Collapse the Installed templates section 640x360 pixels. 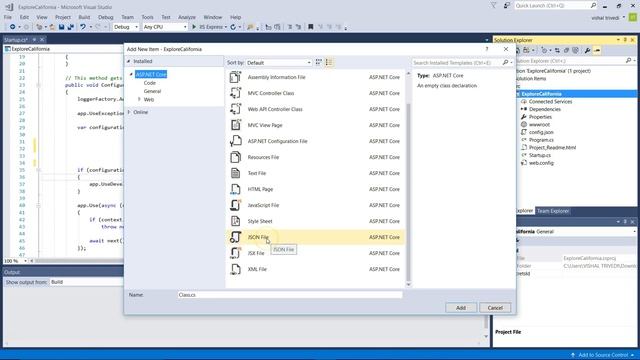click(x=129, y=61)
